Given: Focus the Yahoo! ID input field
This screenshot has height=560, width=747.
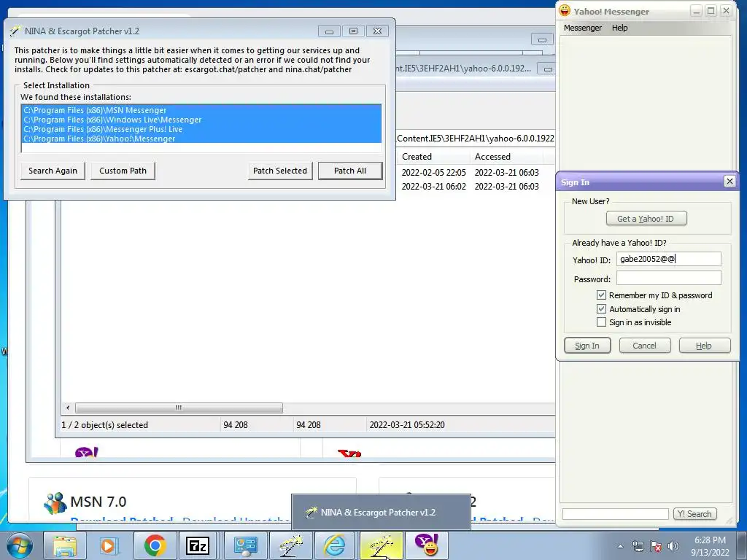Looking at the screenshot, I should coord(668,259).
